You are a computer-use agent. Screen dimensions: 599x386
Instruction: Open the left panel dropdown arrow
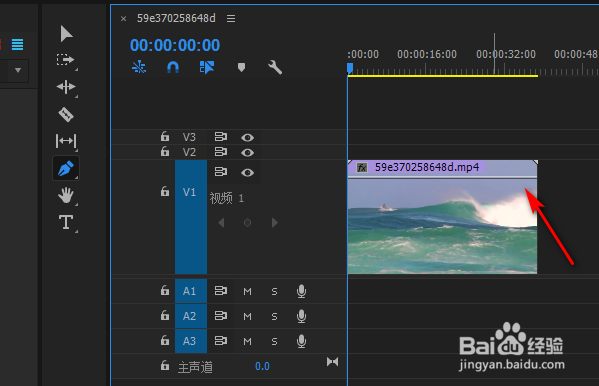18,70
